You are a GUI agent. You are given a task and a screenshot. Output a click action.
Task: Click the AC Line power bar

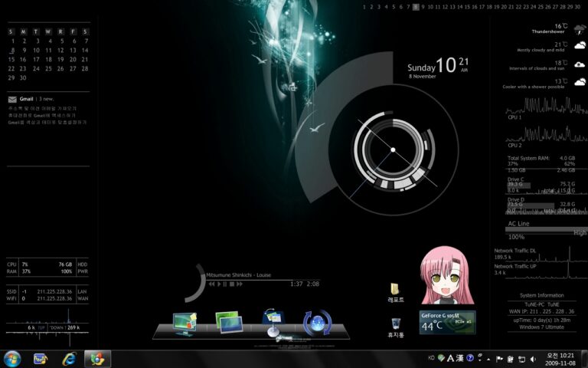[546, 229]
